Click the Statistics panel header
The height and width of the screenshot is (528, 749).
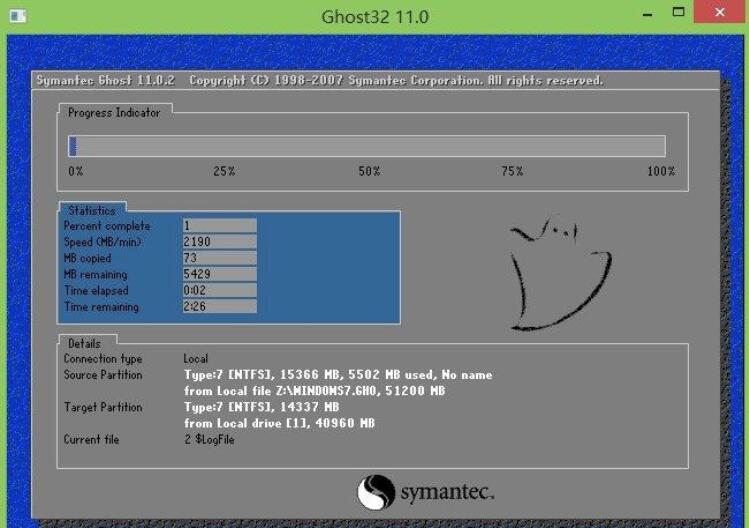91,210
